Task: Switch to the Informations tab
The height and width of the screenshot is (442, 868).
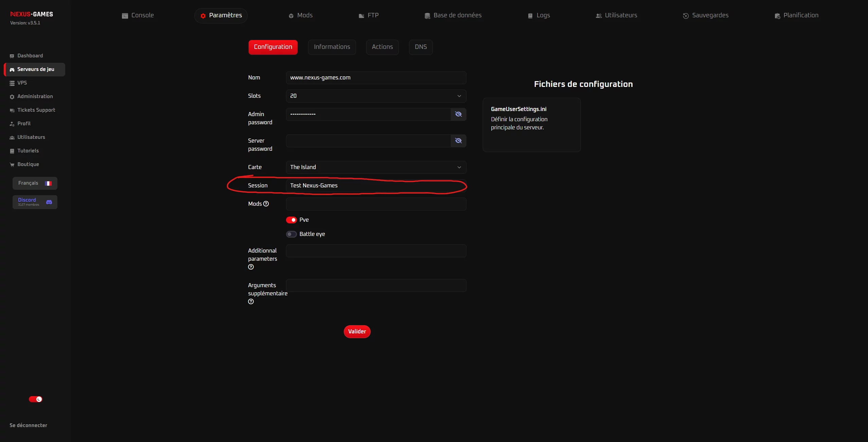Action: tap(332, 47)
